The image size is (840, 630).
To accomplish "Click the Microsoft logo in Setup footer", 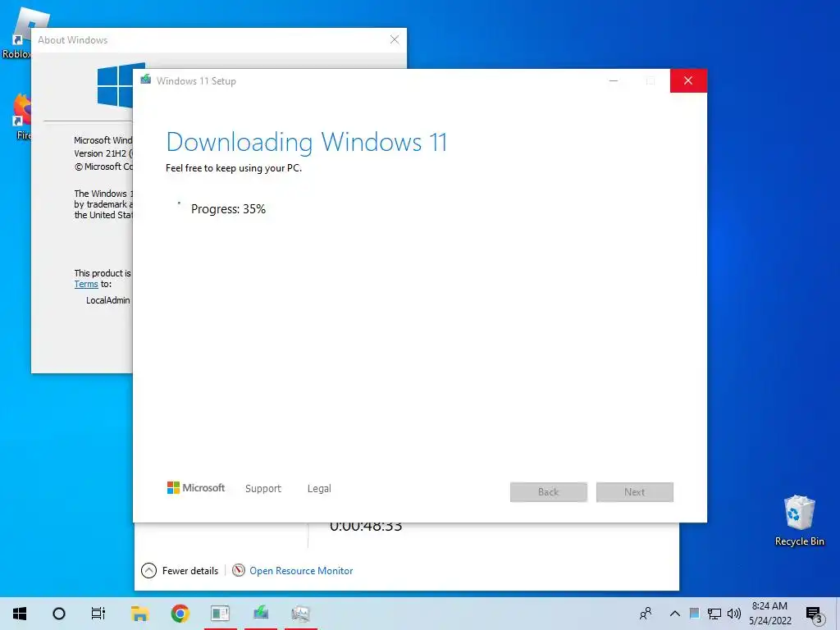I will click(196, 488).
